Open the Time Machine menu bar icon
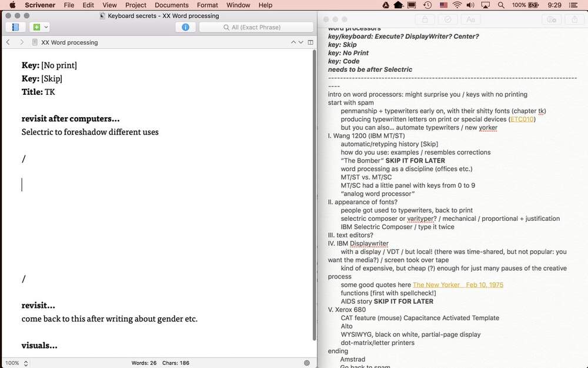Viewport: 588px width, 368px height. pos(427,5)
